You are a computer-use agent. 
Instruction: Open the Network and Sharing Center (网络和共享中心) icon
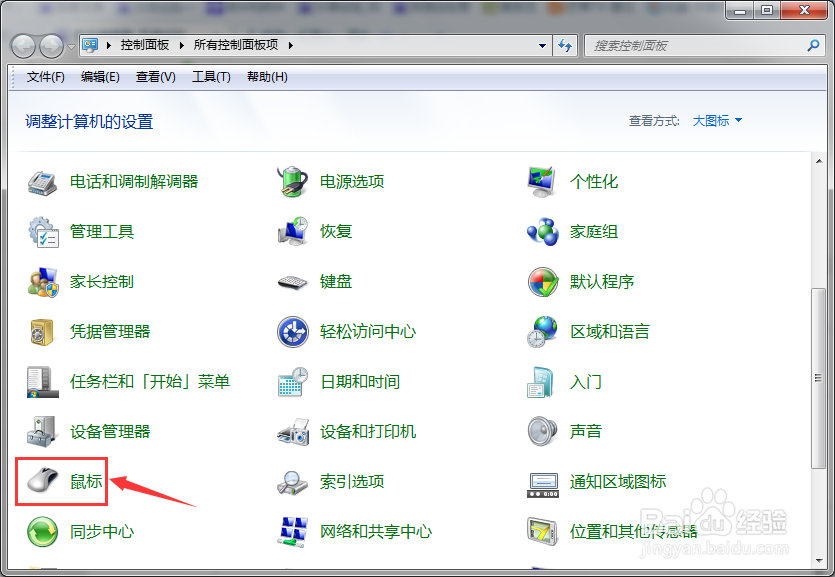point(293,532)
